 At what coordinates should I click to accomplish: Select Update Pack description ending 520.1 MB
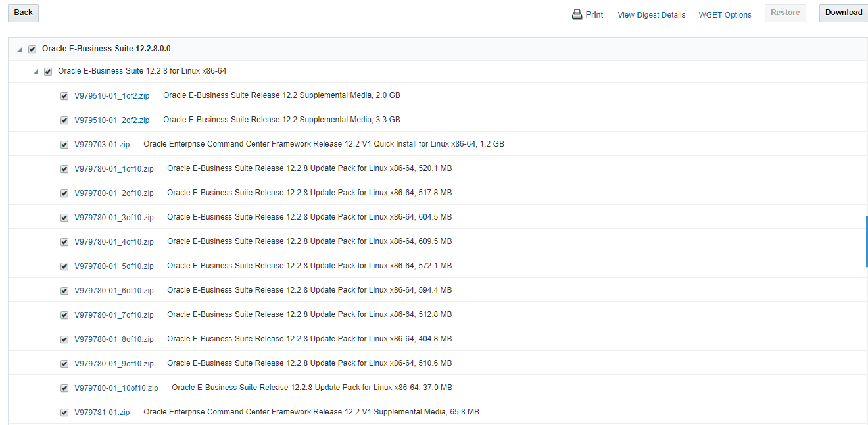pyautogui.click(x=310, y=168)
